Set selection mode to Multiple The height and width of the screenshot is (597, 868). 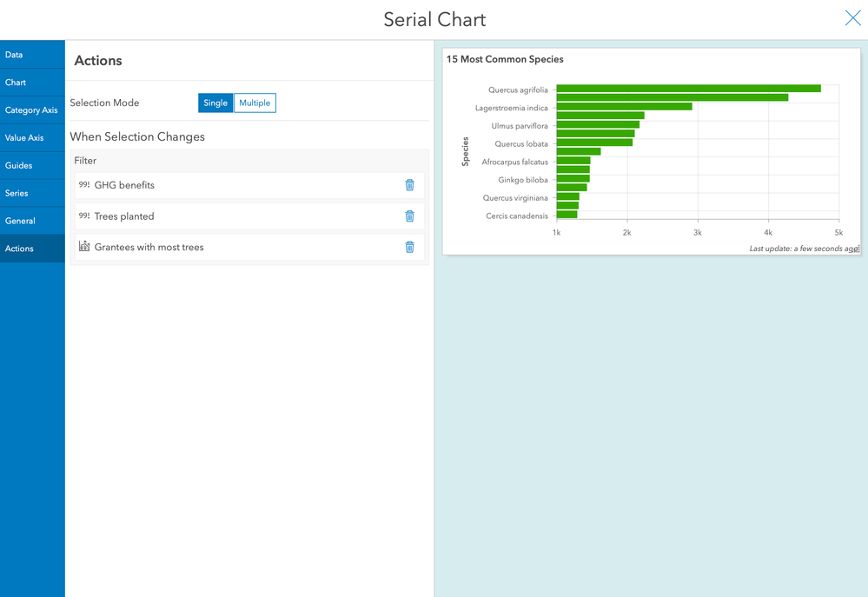pyautogui.click(x=255, y=103)
